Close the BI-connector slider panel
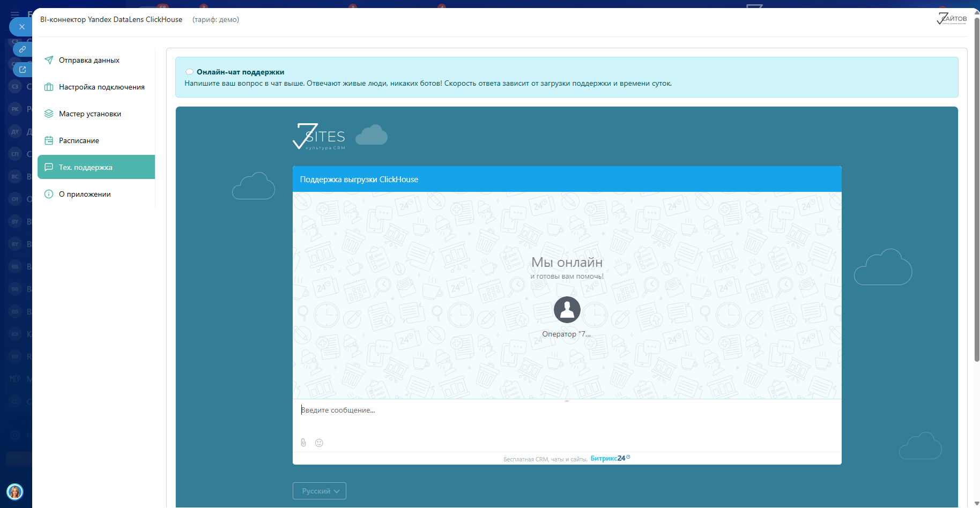The width and height of the screenshot is (980, 508). 21,27
